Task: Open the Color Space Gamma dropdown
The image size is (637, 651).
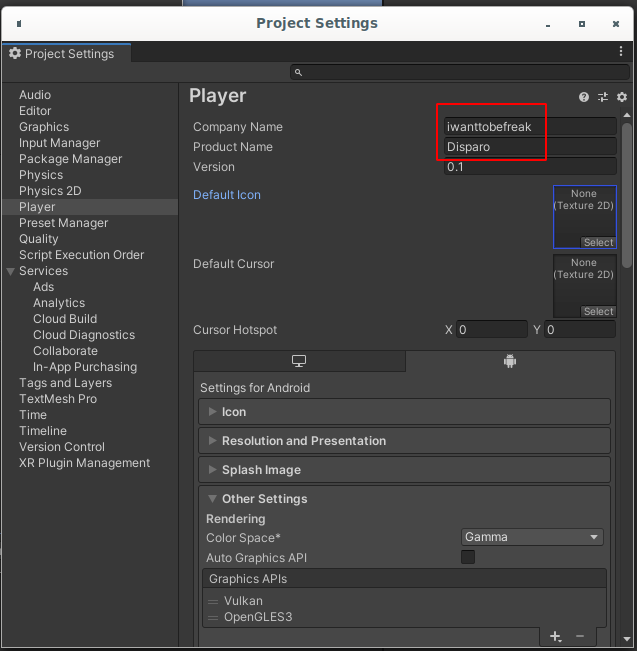Action: click(x=532, y=537)
